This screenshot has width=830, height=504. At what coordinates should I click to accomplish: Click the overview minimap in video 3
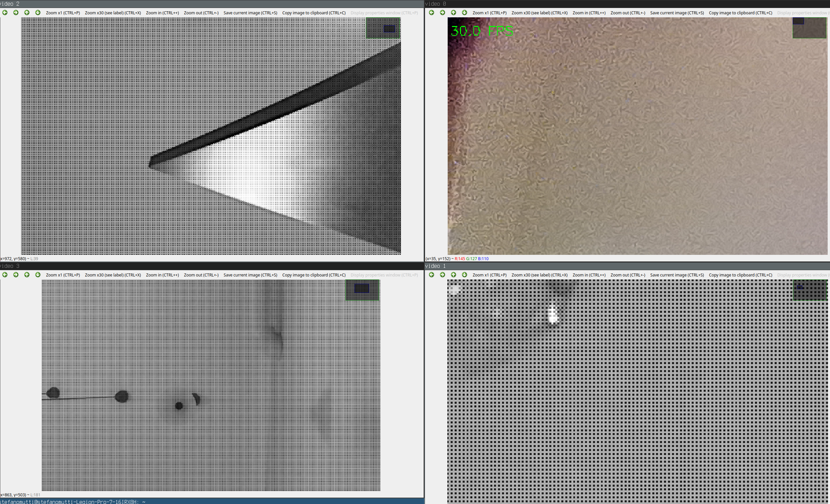click(362, 290)
